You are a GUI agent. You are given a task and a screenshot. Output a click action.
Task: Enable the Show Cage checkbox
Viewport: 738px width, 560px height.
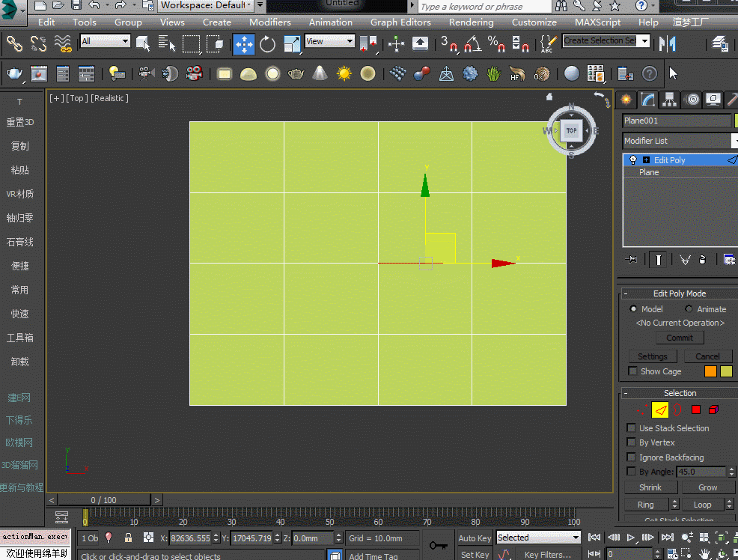pos(632,371)
